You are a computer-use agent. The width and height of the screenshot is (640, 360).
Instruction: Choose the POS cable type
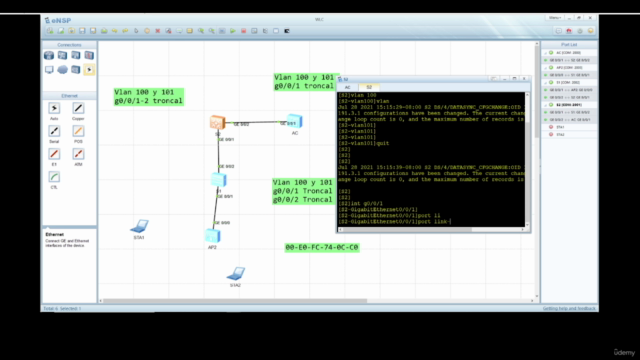pyautogui.click(x=78, y=131)
